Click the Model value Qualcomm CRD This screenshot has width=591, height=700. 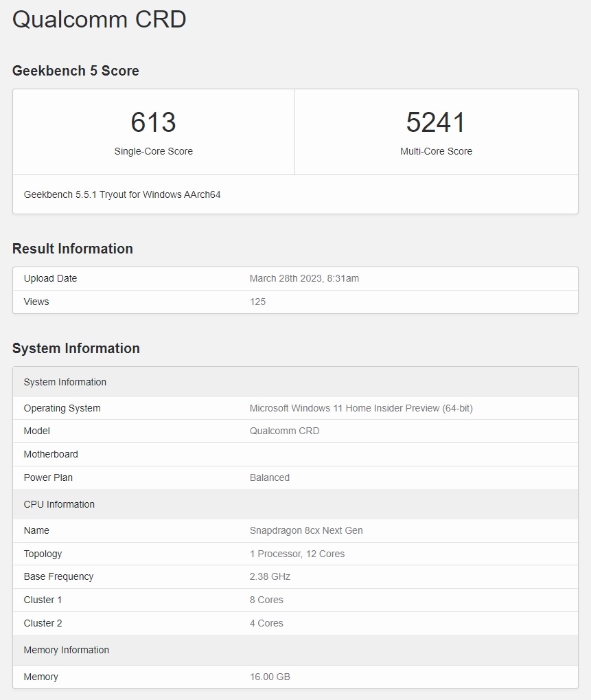coord(284,431)
